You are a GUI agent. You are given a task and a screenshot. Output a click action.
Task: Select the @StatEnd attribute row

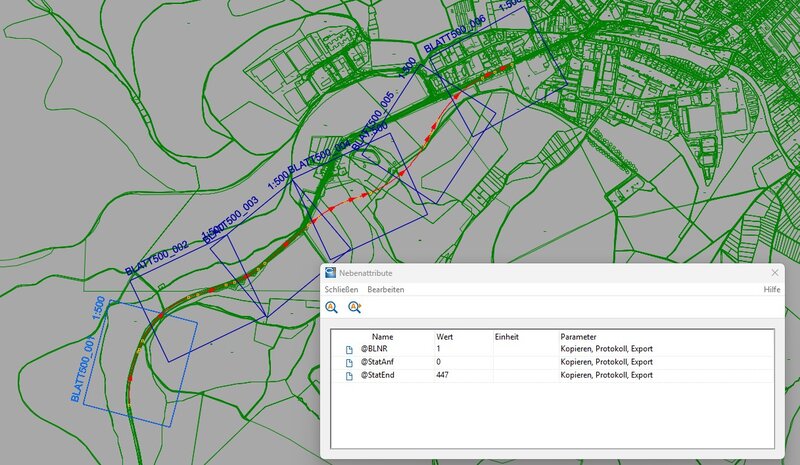(x=379, y=375)
